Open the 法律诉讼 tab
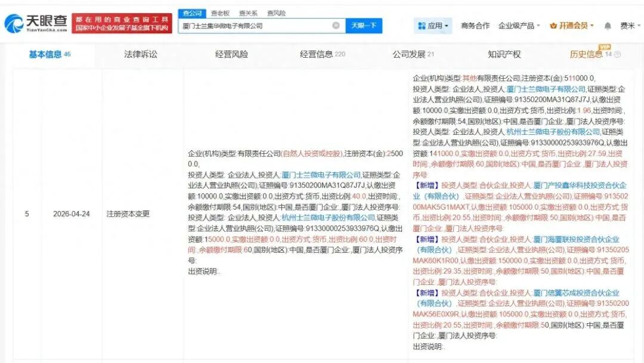The width and height of the screenshot is (644, 363). click(141, 54)
